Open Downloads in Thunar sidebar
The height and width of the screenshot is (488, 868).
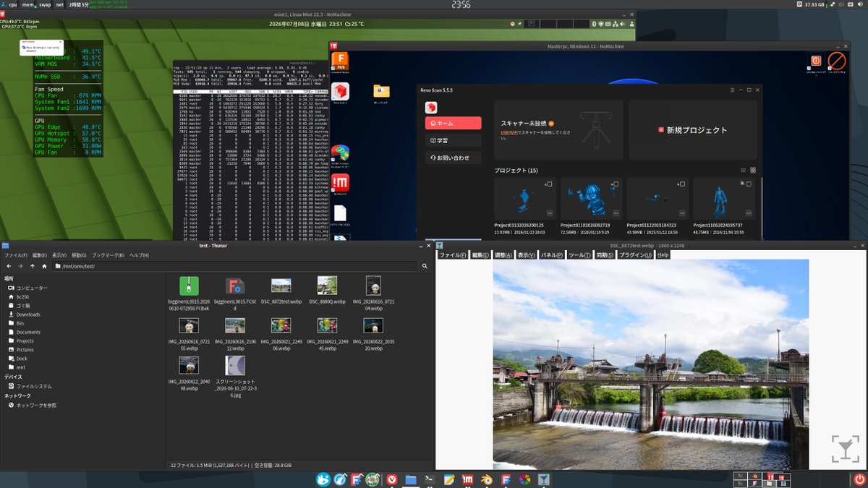pyautogui.click(x=24, y=314)
